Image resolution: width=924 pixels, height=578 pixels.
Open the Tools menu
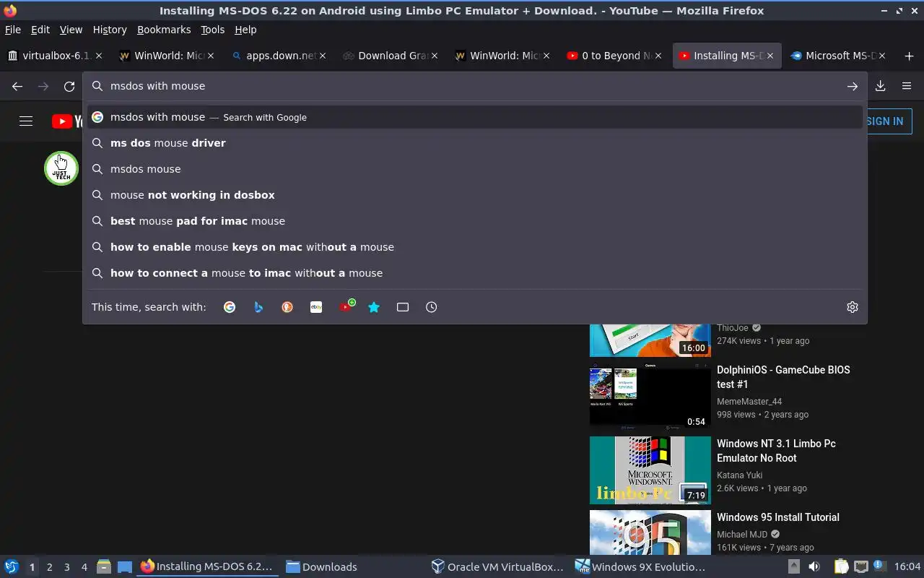tap(213, 30)
